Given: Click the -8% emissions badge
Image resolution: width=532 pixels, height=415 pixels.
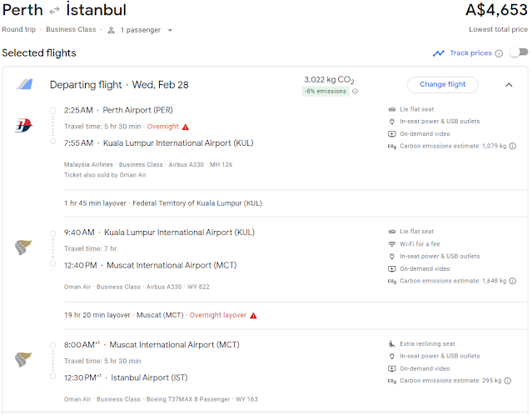Looking at the screenshot, I should click(326, 92).
